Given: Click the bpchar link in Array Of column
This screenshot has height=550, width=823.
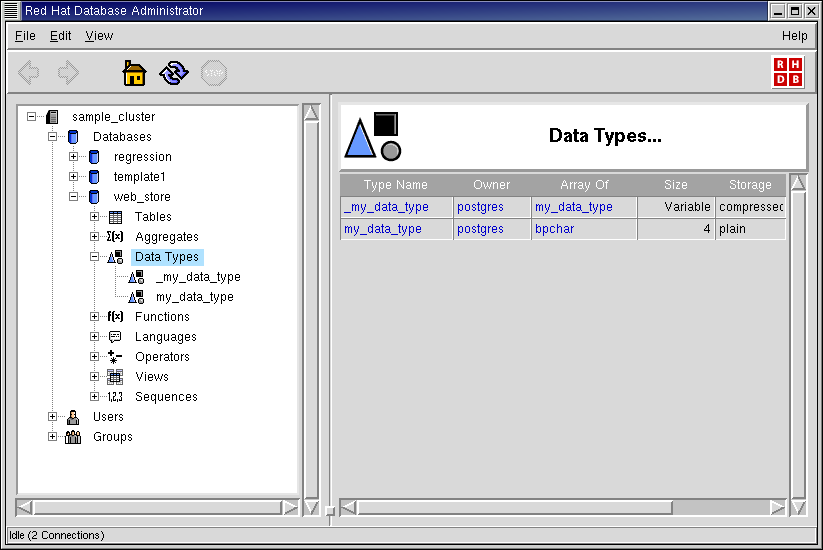Looking at the screenshot, I should (553, 229).
